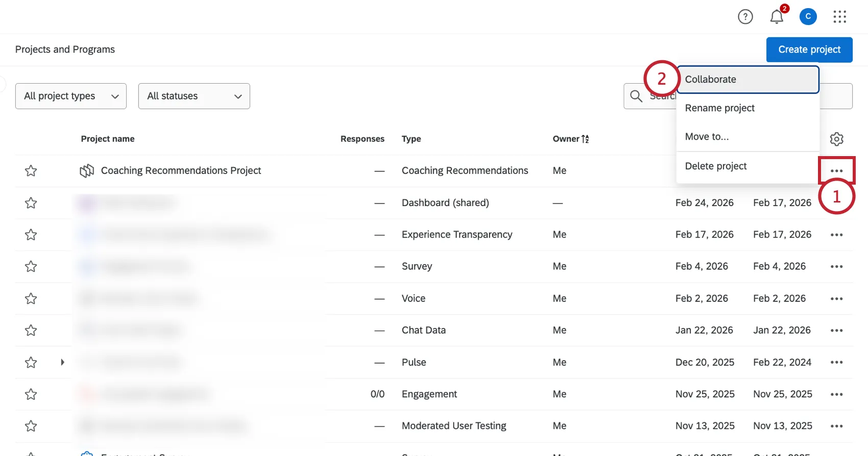Click the Project name column header
The height and width of the screenshot is (456, 868).
click(108, 139)
